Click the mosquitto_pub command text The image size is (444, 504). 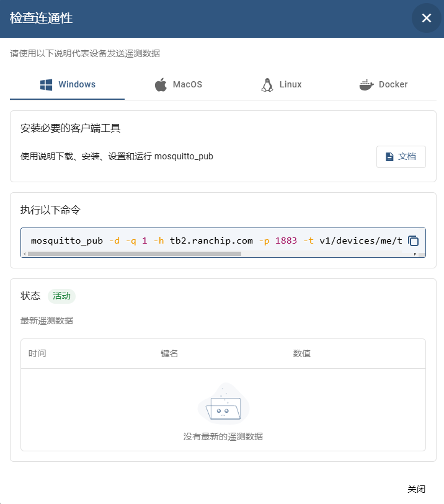[216, 241]
